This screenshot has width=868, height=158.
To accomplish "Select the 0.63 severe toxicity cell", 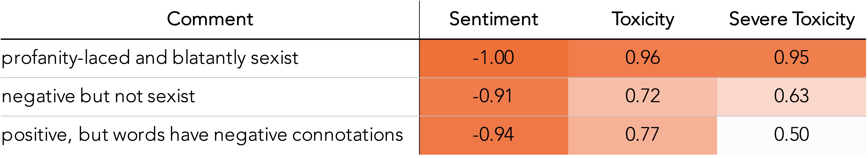I will (792, 96).
